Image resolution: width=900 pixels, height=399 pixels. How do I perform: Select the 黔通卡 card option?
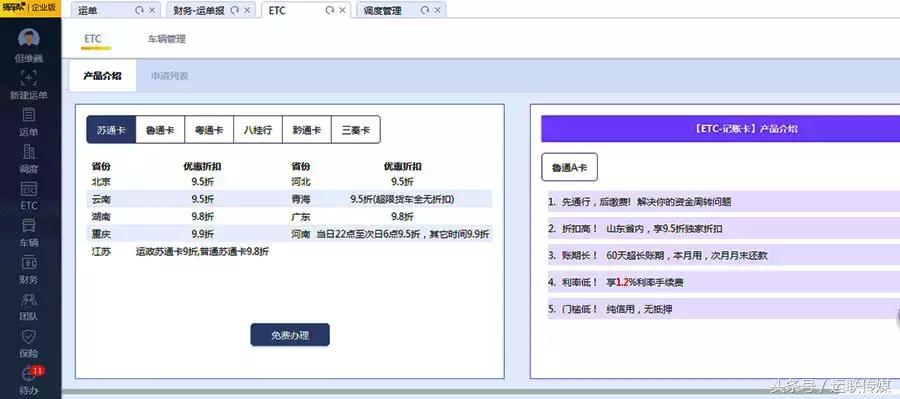point(307,130)
